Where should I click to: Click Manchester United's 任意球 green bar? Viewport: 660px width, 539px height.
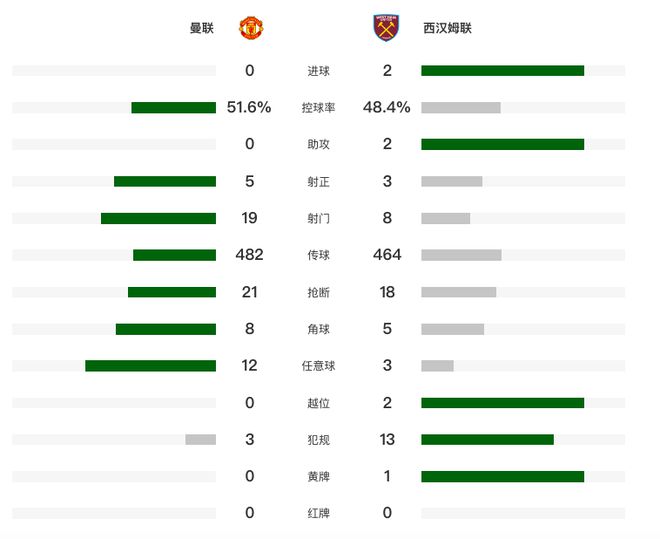tap(150, 366)
